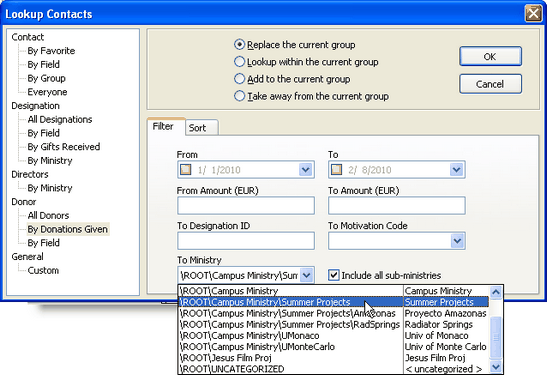Select By Field under Designation

[x=44, y=133]
